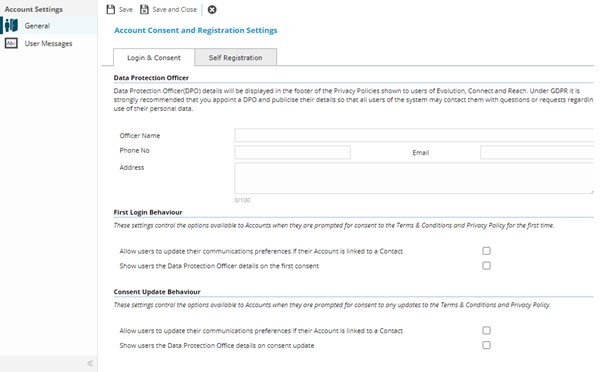Click inside the Address text area

[x=414, y=178]
